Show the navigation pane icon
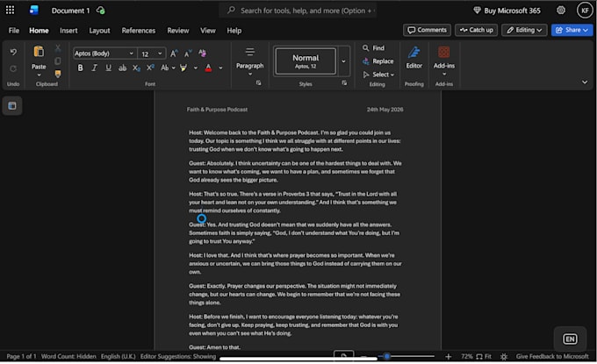Viewport: 597px width, 364px height. [x=12, y=106]
